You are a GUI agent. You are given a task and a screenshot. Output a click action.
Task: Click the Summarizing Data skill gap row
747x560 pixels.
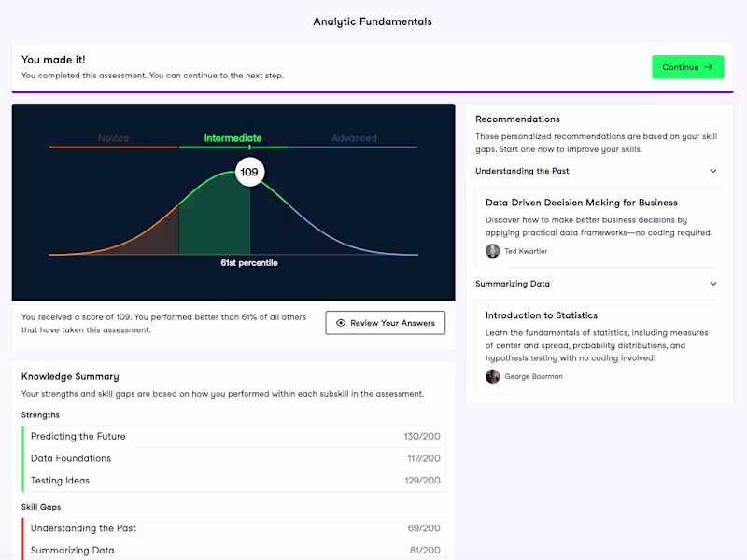point(233,551)
